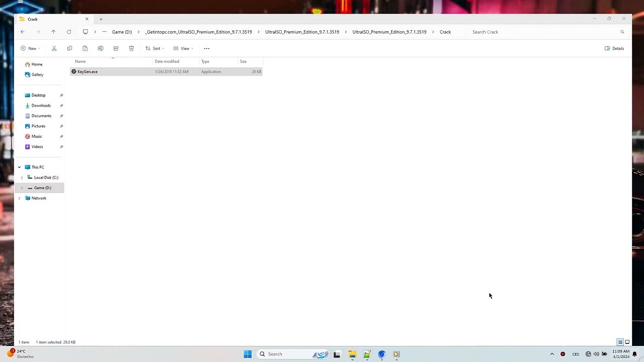Select Network in the navigation pane

39,198
